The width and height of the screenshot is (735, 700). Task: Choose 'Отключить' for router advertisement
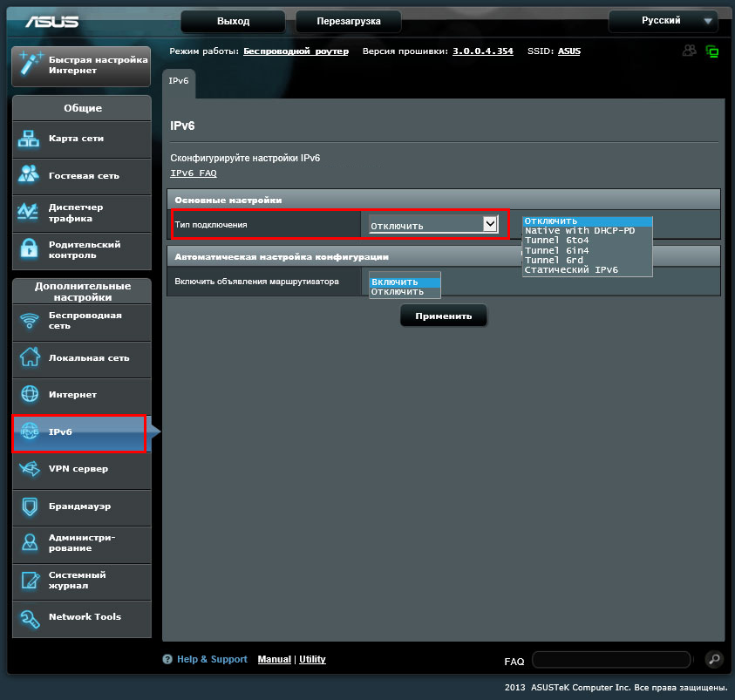point(398,292)
